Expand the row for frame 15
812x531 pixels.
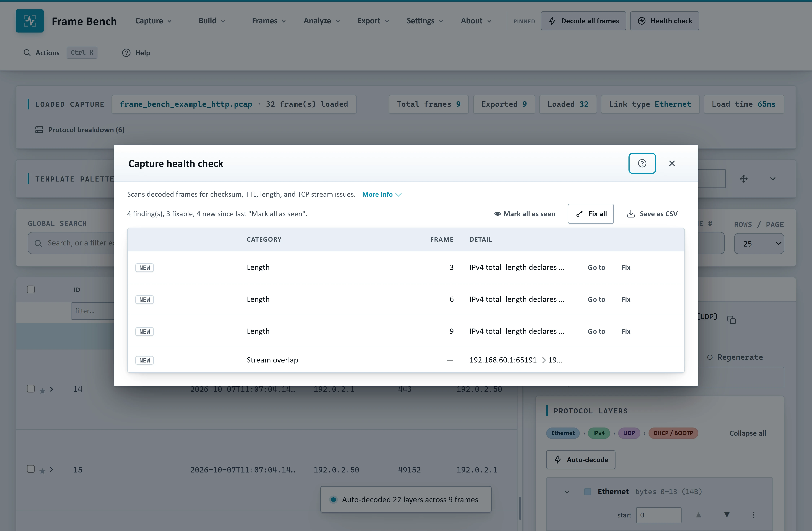52,469
